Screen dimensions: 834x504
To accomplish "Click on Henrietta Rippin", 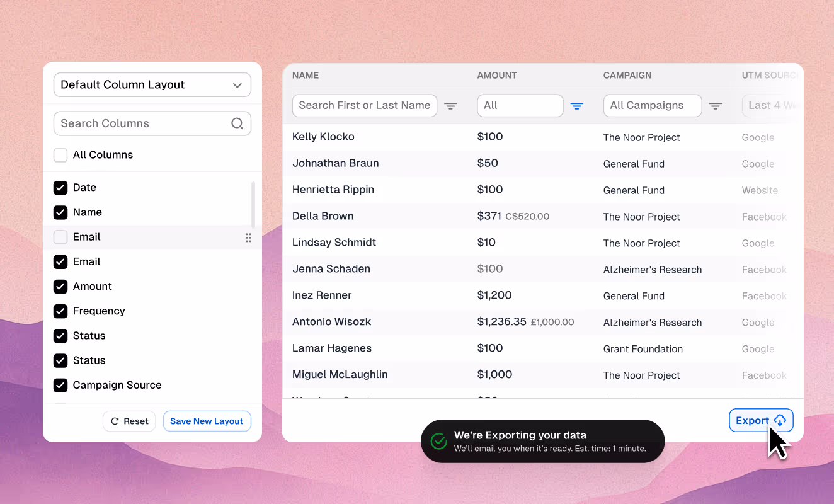I will point(333,190).
